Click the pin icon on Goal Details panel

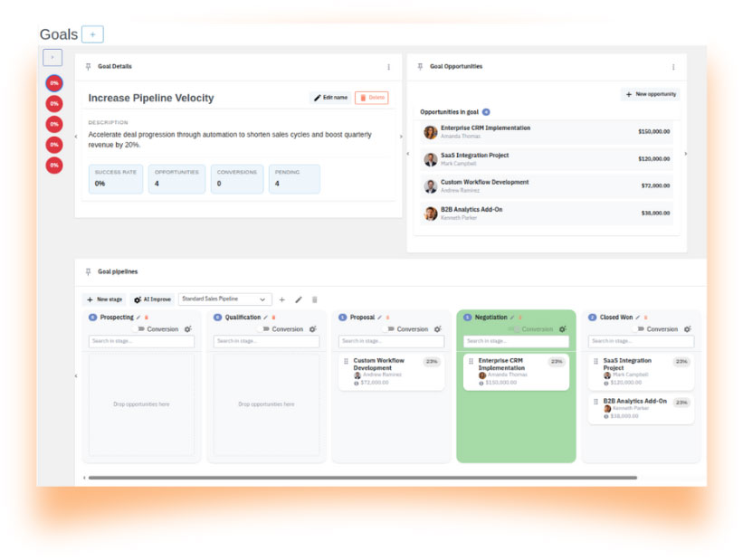click(88, 66)
